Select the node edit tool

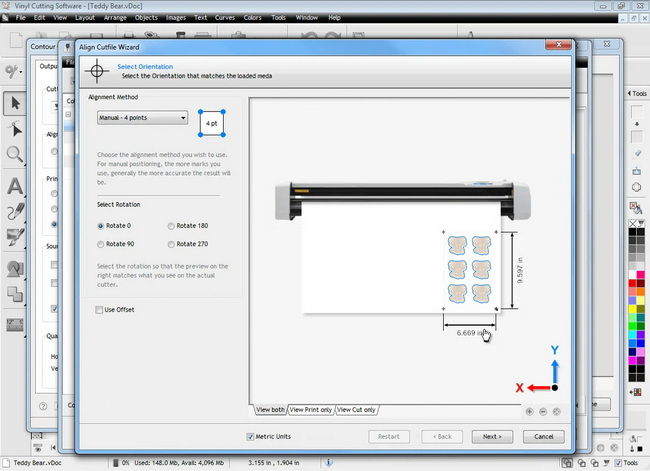pyautogui.click(x=15, y=129)
